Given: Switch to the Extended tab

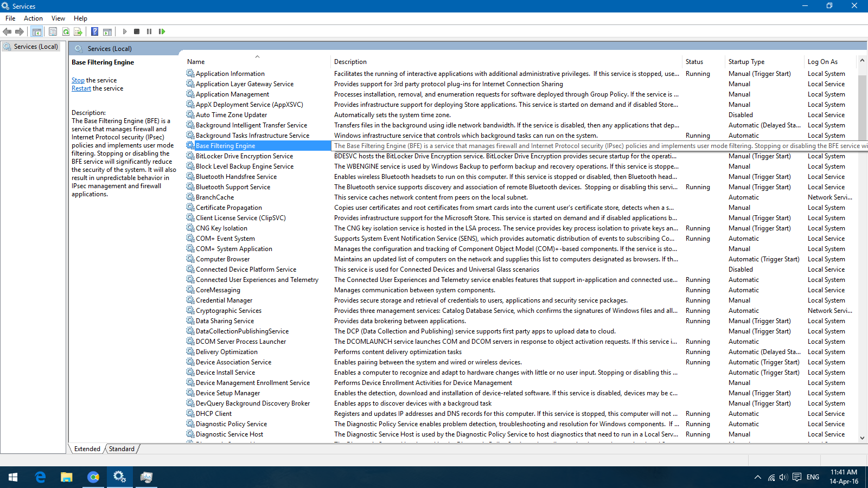Looking at the screenshot, I should (87, 449).
